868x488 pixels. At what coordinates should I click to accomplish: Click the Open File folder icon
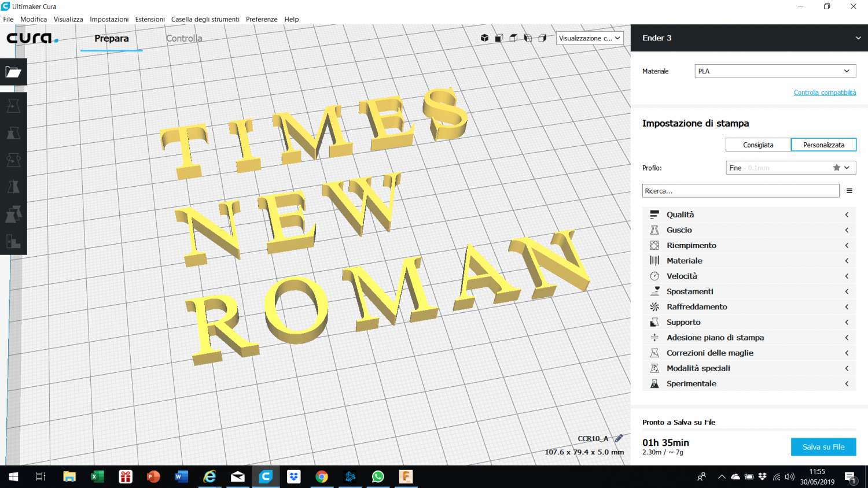(x=13, y=72)
